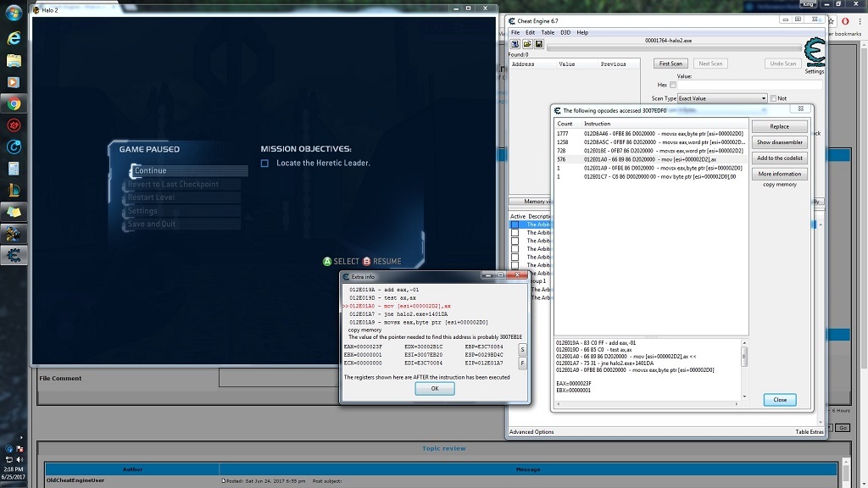Open the process list icon in Cheat Engine

coord(515,44)
